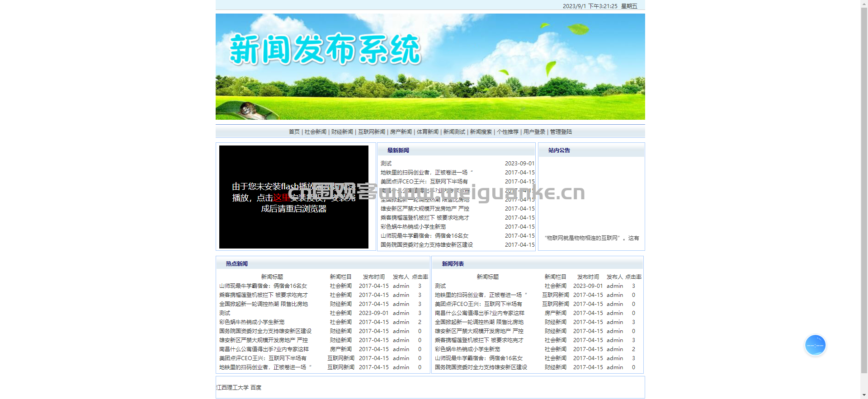This screenshot has width=868, height=399.
Task: Click the 2023-09-01 date in the 新闻列表 table
Action: point(588,286)
